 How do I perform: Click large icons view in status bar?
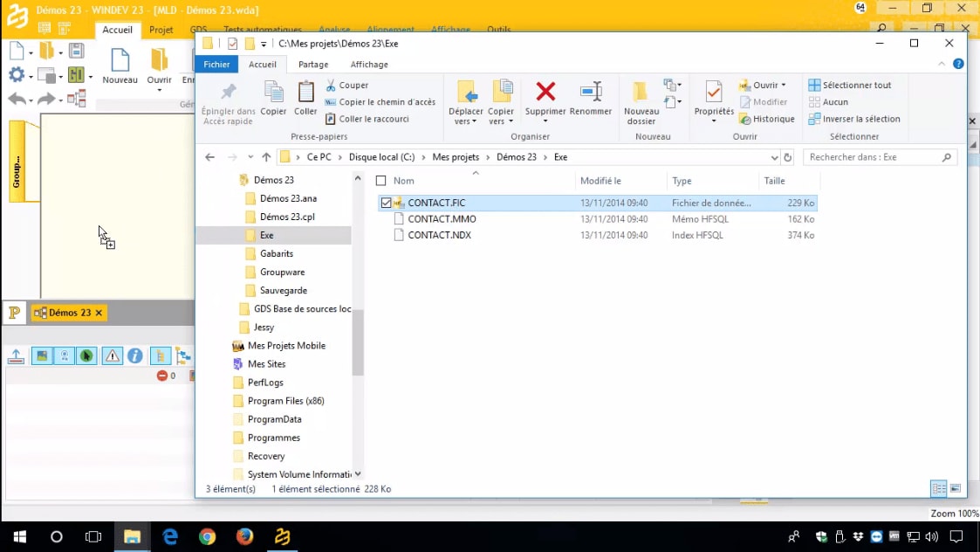pyautogui.click(x=956, y=489)
